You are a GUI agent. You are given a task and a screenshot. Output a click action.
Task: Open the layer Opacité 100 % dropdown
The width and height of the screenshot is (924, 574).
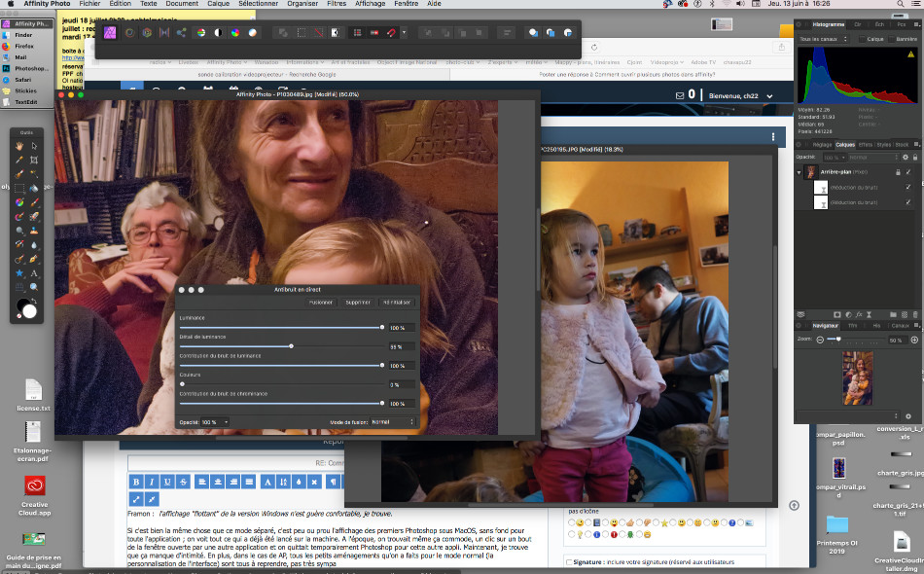coord(835,158)
